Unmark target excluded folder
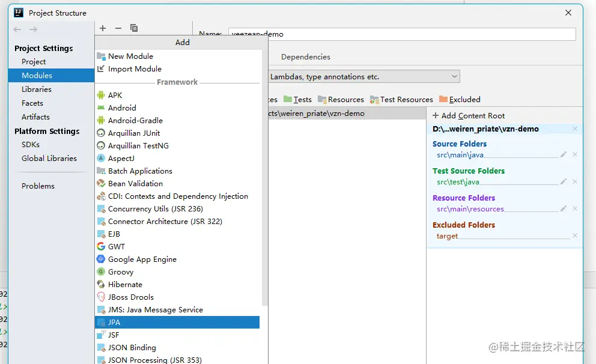Viewport: 596px width, 364px height. (x=575, y=235)
